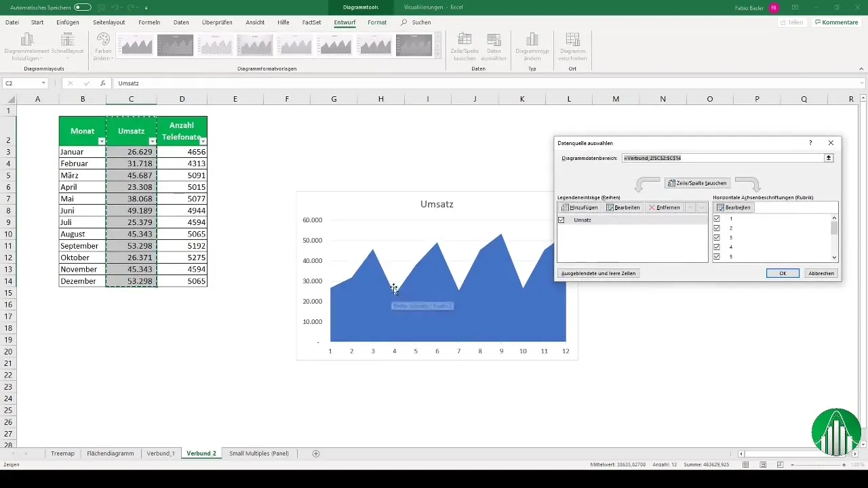Click the confirm entry checkmark icon
This screenshot has width=868, height=488.
(86, 83)
